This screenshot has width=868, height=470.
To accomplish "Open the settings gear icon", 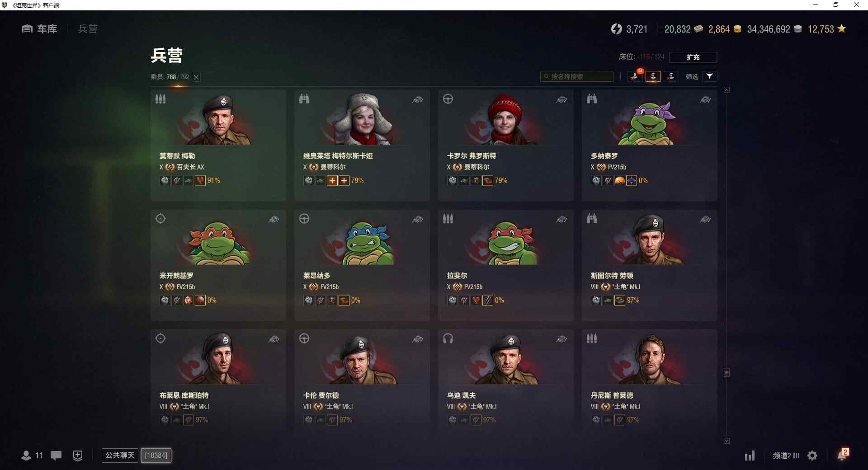I will tap(812, 456).
